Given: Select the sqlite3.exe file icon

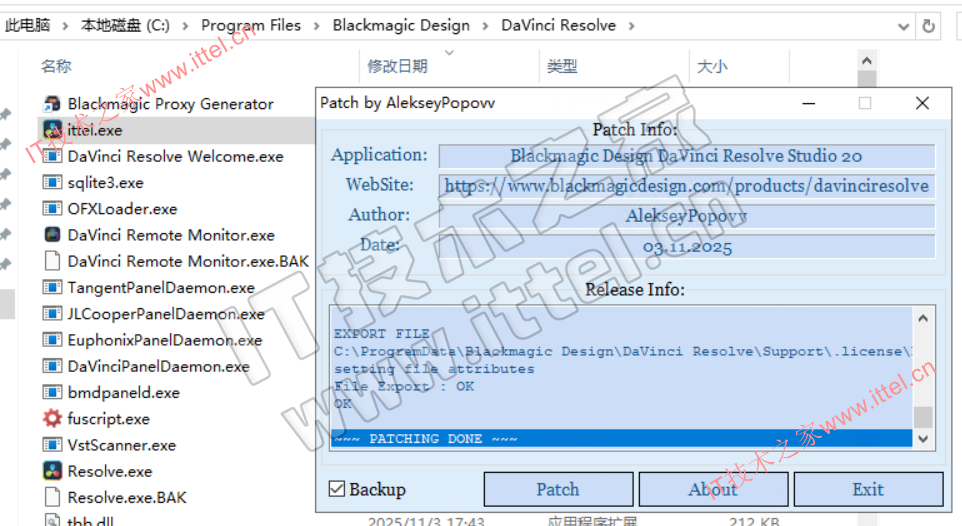Looking at the screenshot, I should (x=52, y=182).
